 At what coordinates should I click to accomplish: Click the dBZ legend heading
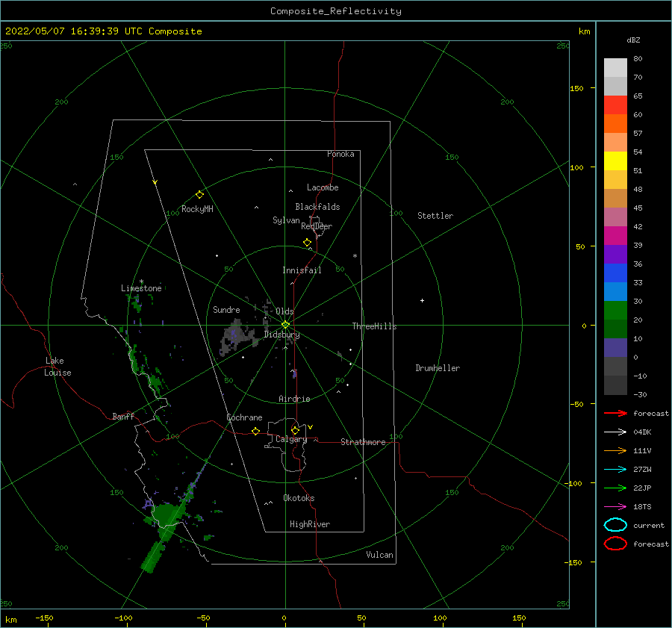pos(633,40)
